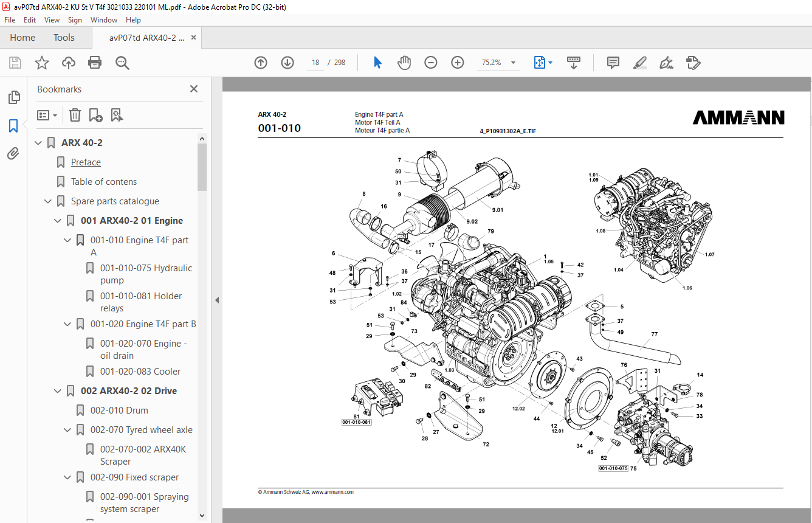Click the 001-010-075 reference box in diagram
This screenshot has width=812, height=523.
pos(613,468)
